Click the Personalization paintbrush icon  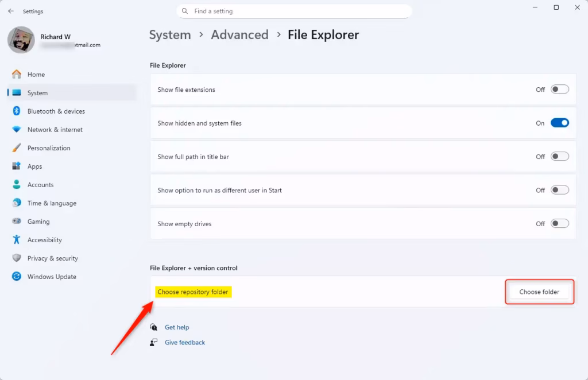[17, 148]
